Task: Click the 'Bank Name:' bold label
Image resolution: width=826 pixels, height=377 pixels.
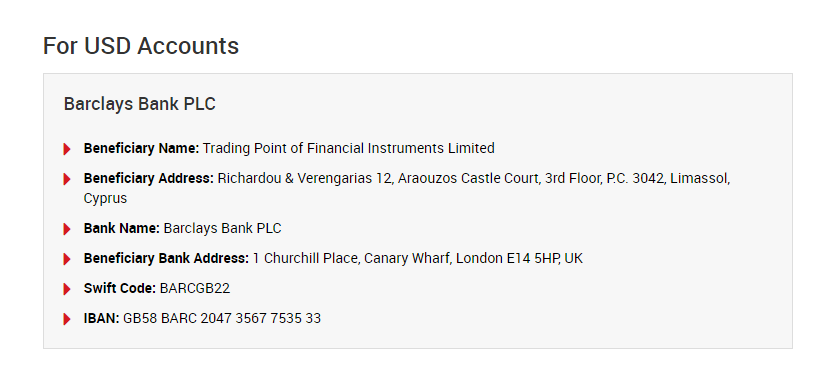Action: click(122, 229)
